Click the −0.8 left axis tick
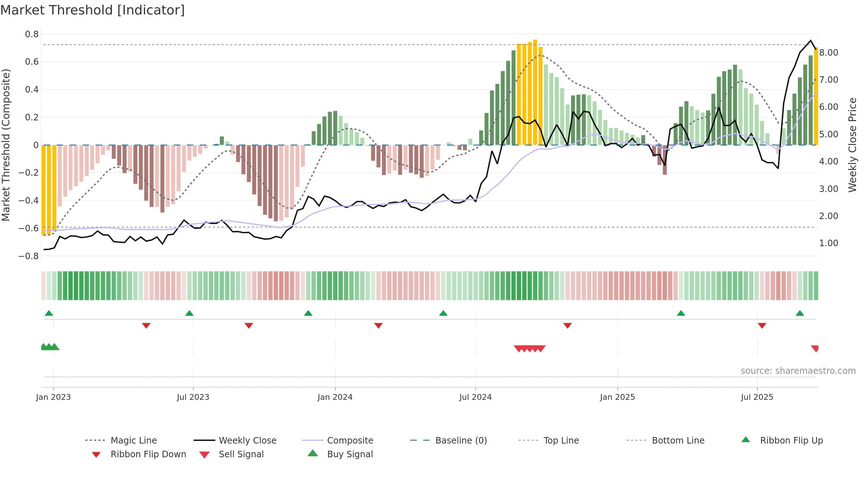Viewport: 868px width, 488px height. pos(29,256)
